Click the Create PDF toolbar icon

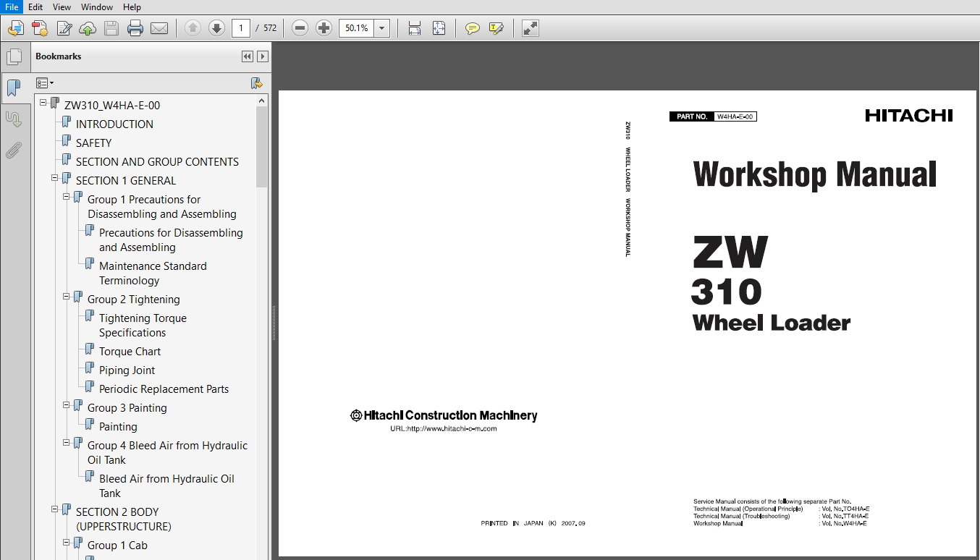pos(40,29)
